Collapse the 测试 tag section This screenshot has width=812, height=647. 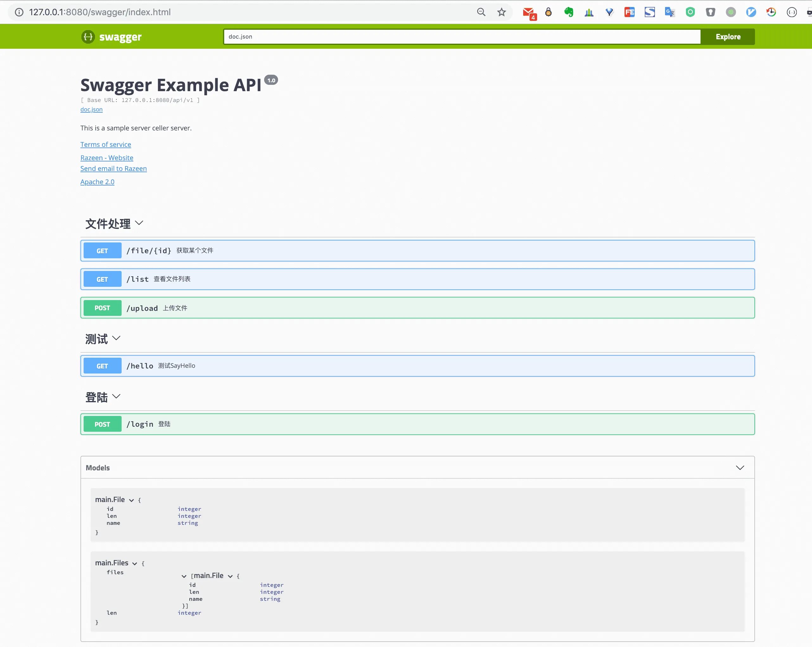click(x=116, y=338)
